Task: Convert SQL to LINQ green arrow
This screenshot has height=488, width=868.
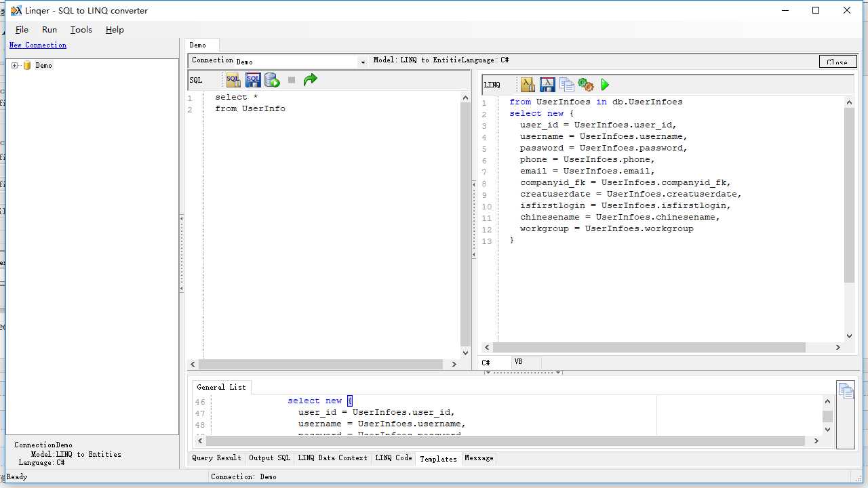Action: 310,80
